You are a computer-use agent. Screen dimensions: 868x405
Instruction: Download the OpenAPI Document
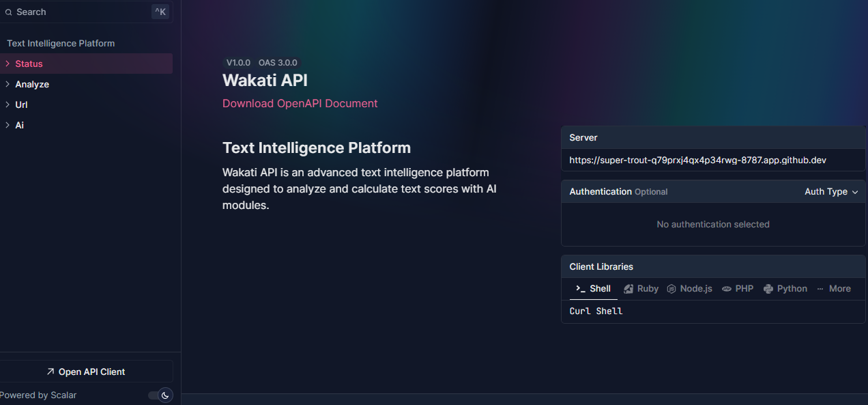pyautogui.click(x=300, y=103)
